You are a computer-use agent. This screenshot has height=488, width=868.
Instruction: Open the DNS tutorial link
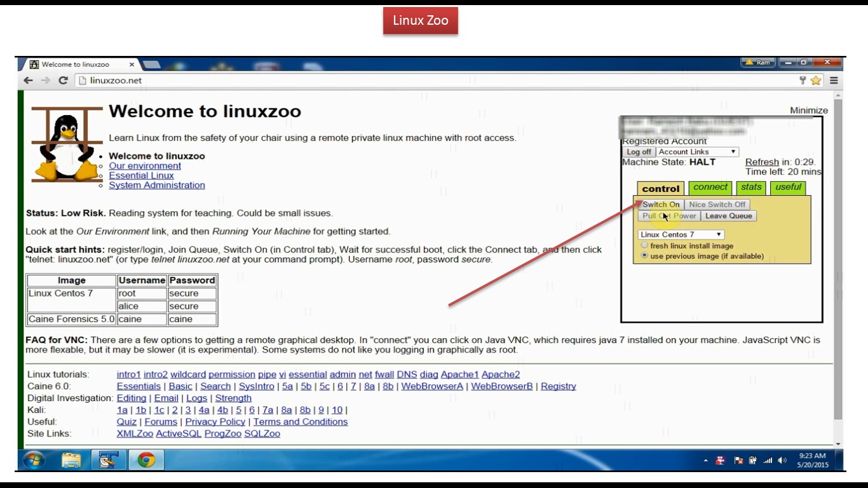pos(407,374)
